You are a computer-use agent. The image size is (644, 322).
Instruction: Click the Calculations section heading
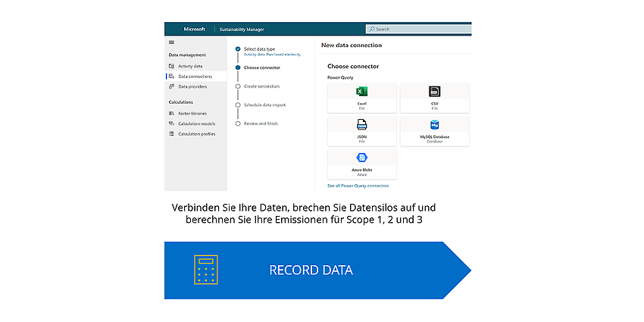181,102
